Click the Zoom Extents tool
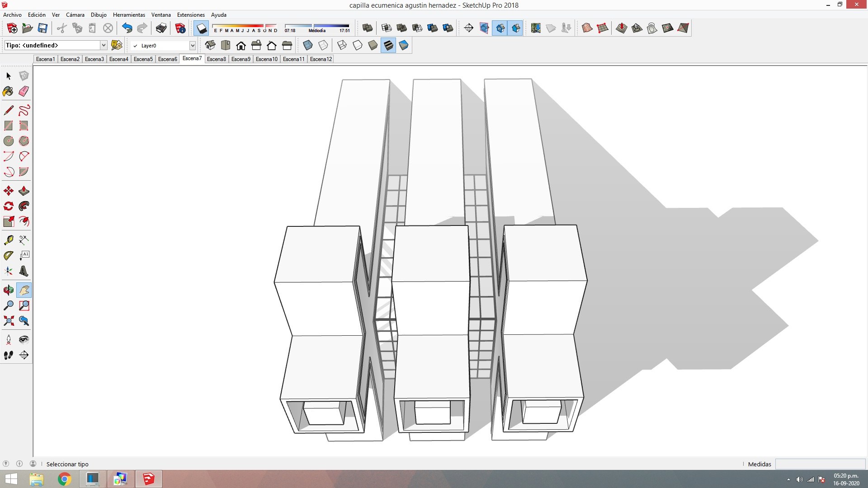 (9, 321)
